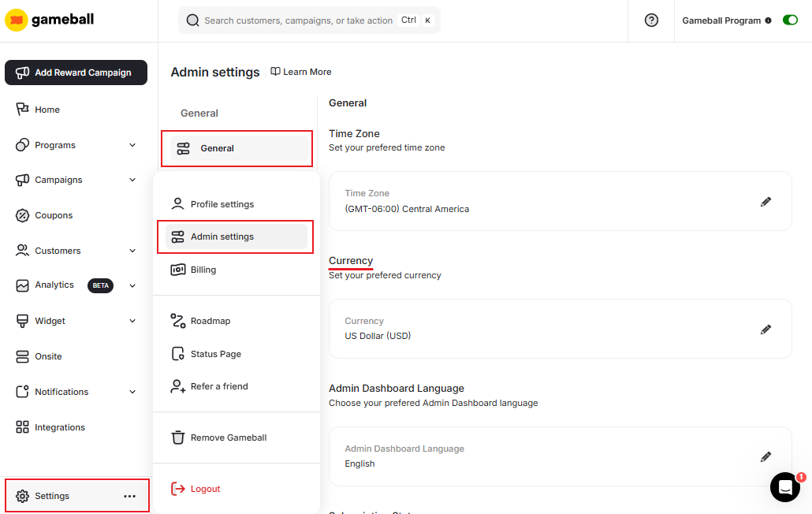Screen dimensions: 812x514
Task: Click the Analytics icon in sidebar
Action: tap(22, 285)
